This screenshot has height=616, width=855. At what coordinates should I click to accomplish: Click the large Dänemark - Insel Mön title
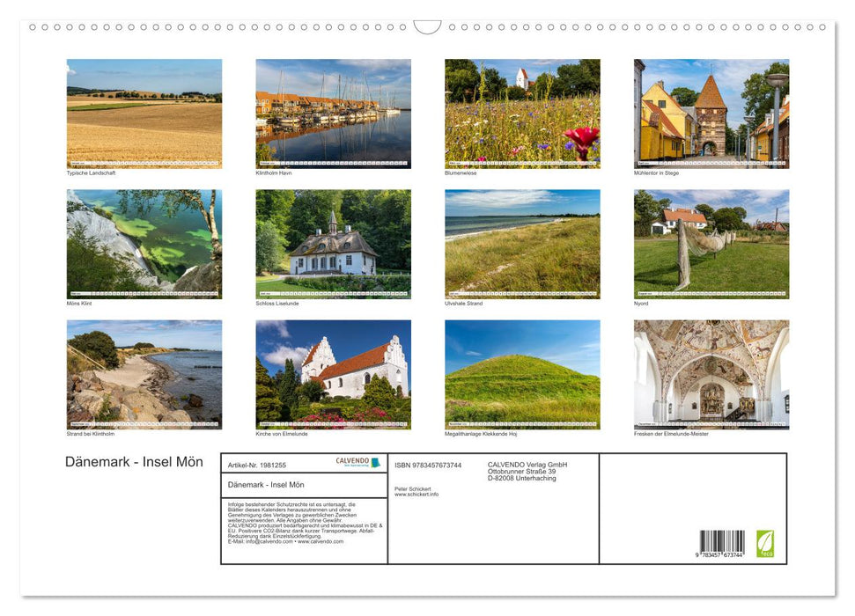pyautogui.click(x=134, y=462)
